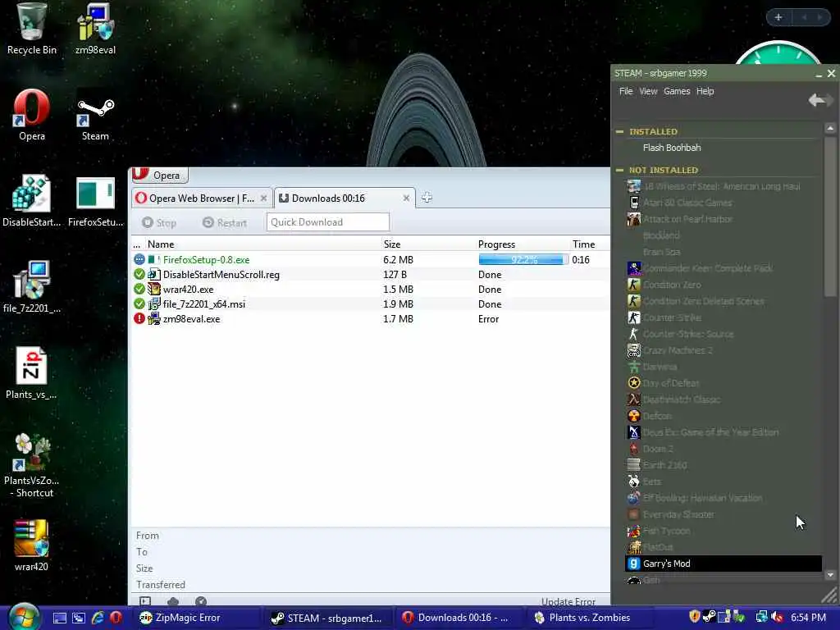Select Deus Ex Game of the Year Edition
Image resolution: width=840 pixels, height=630 pixels.
(724, 432)
